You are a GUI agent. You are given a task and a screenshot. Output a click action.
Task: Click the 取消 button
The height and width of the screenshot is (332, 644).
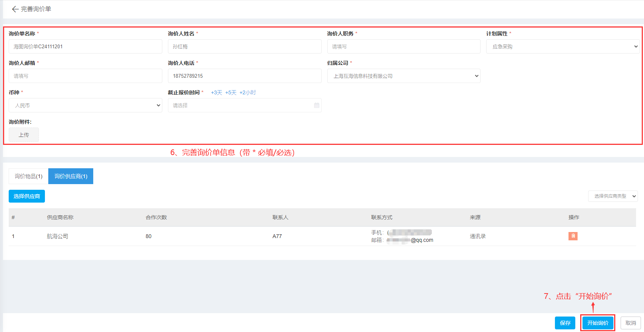[x=630, y=323]
